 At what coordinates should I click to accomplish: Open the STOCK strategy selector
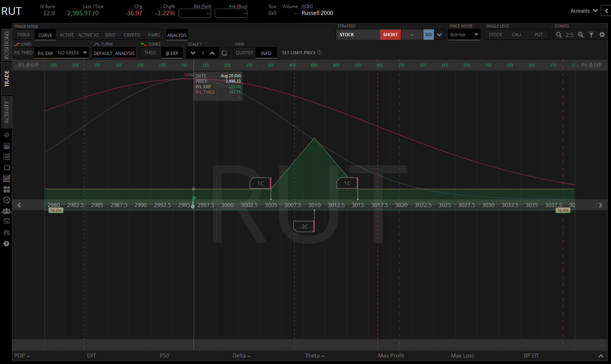pos(358,35)
